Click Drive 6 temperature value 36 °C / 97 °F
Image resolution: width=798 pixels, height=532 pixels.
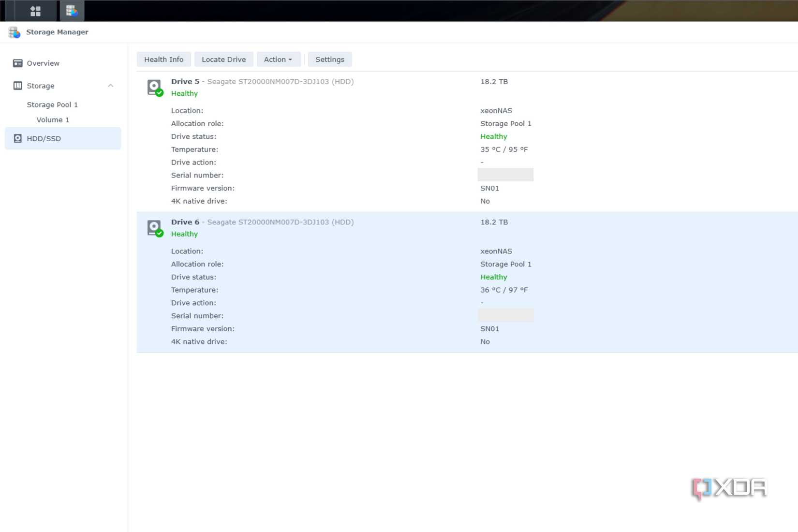[x=504, y=290]
